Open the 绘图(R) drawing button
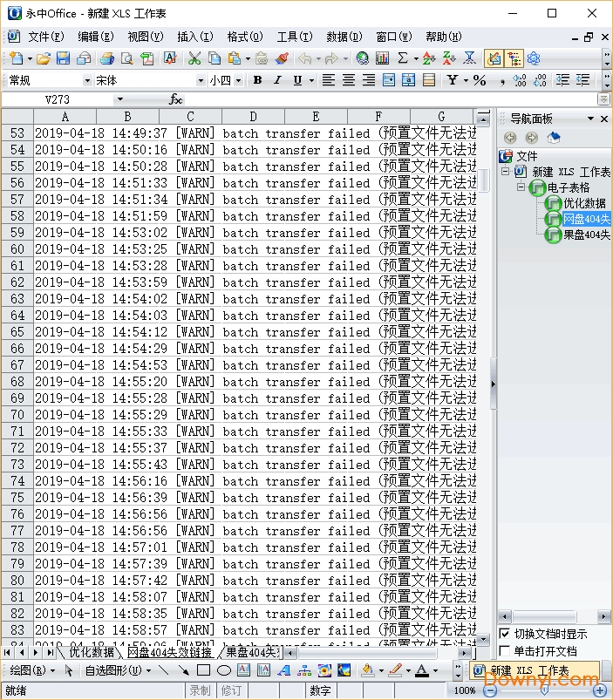 pos(31,670)
